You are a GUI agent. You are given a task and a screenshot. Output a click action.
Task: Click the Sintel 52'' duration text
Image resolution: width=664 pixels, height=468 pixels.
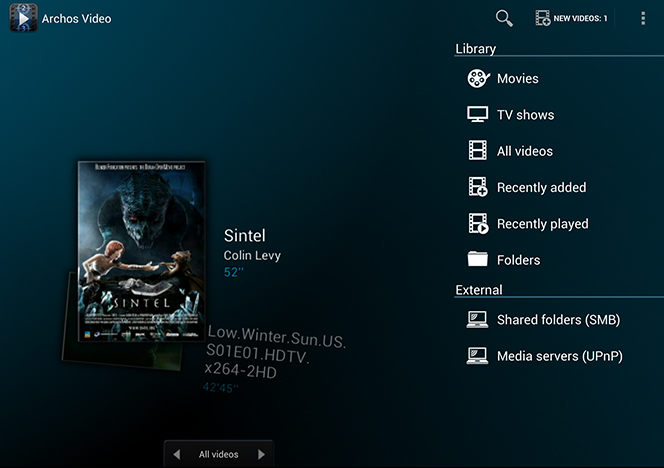pos(234,272)
